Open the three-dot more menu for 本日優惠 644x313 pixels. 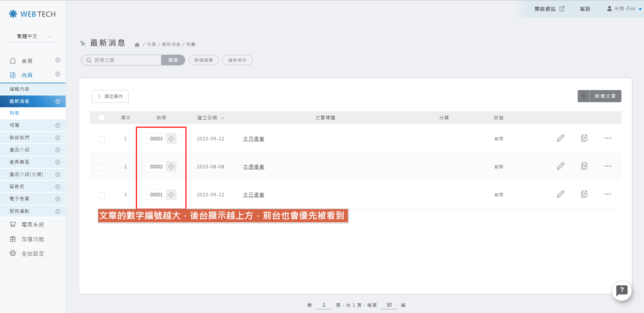click(x=607, y=194)
